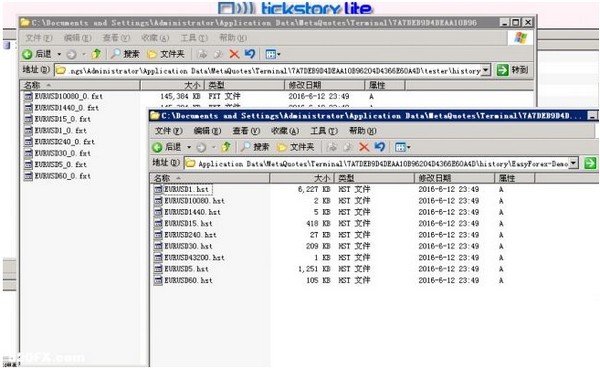Sort by Size (大小) column in rear window
The height and width of the screenshot is (369, 600).
click(173, 85)
